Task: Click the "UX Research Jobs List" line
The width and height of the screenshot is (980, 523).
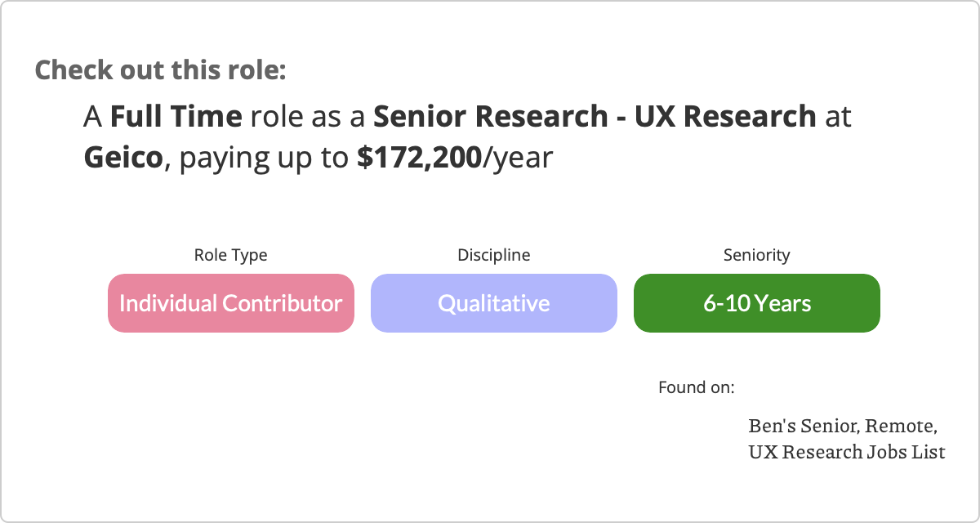Action: pyautogui.click(x=847, y=451)
